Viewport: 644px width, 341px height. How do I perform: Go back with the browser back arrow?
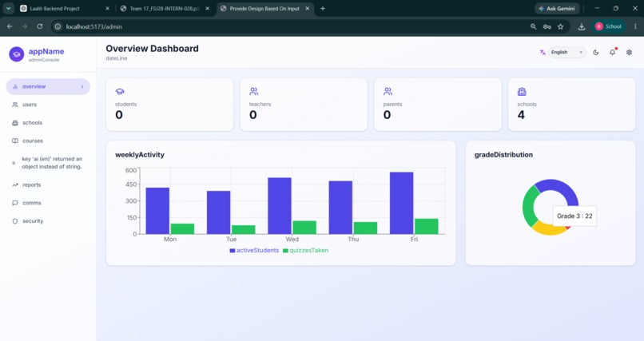(x=10, y=26)
